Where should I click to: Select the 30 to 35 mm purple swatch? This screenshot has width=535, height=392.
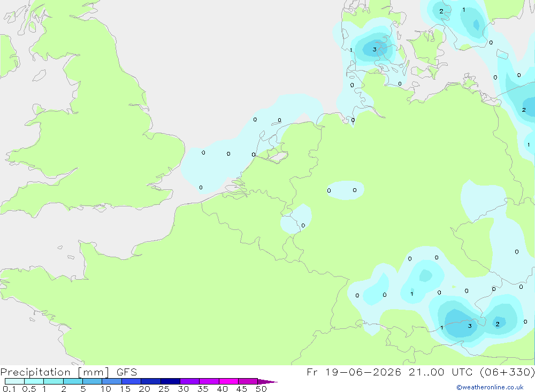click(189, 381)
